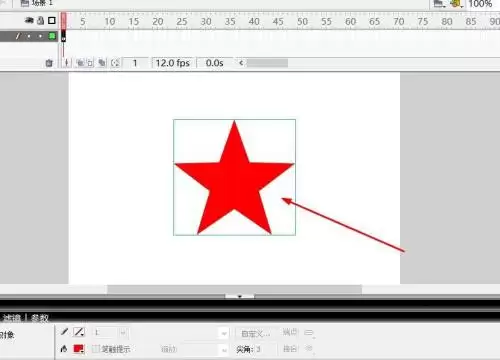The height and width of the screenshot is (360, 500).
Task: Click the show/hide all layers eye icon
Action: [29, 21]
